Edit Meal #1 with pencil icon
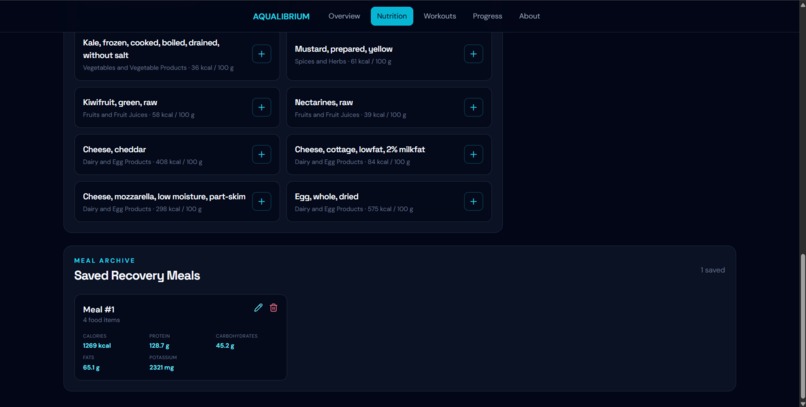Image resolution: width=806 pixels, height=407 pixels. pos(258,308)
